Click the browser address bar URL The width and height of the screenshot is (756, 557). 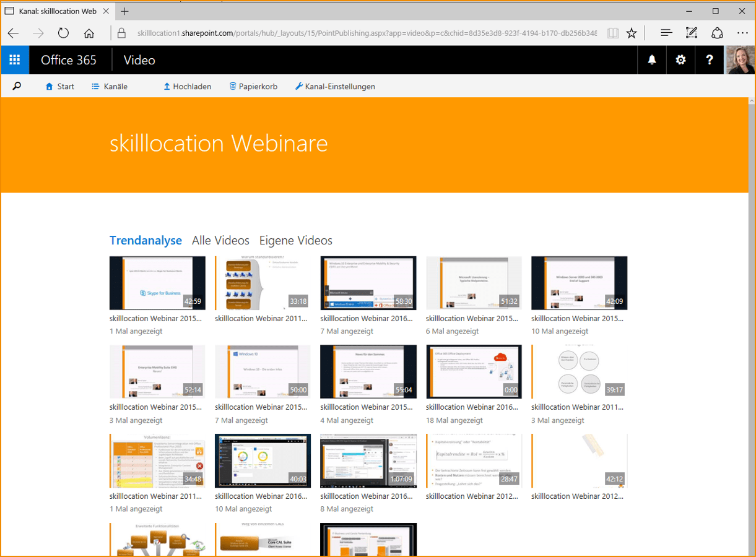coord(367,33)
